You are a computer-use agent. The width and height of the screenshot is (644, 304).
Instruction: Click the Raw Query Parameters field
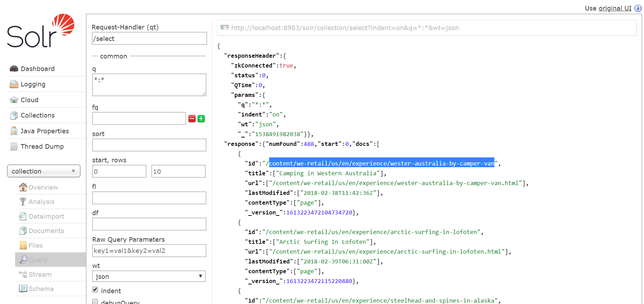point(149,251)
